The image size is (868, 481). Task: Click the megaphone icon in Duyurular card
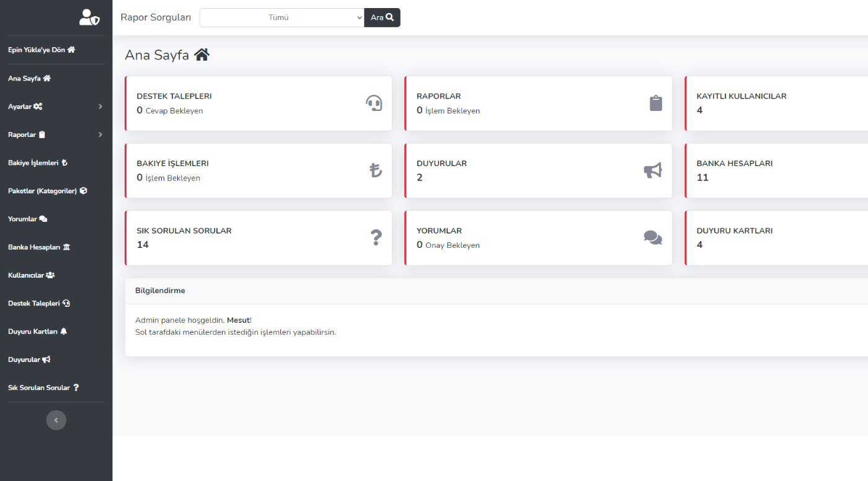tap(652, 170)
